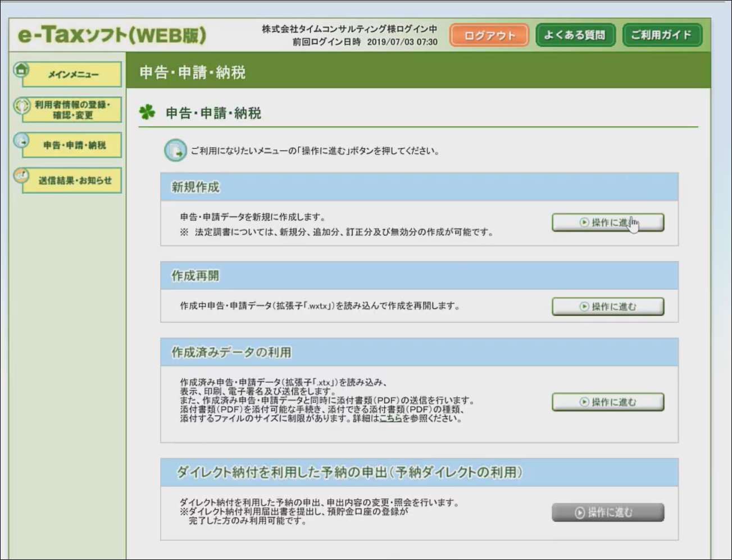This screenshot has width=732, height=560.
Task: Click 操作に進む for 新規作成
Action: click(x=608, y=222)
